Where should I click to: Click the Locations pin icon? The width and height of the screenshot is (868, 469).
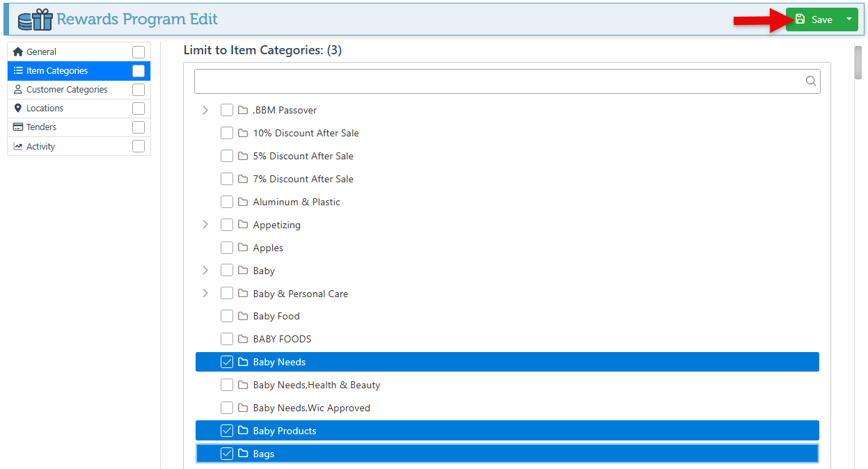tap(18, 108)
